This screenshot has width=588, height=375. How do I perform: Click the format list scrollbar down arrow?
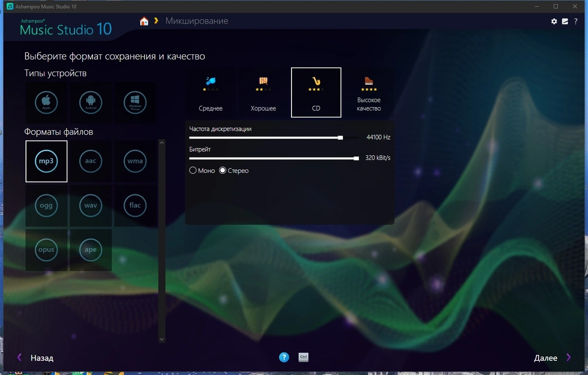(162, 339)
